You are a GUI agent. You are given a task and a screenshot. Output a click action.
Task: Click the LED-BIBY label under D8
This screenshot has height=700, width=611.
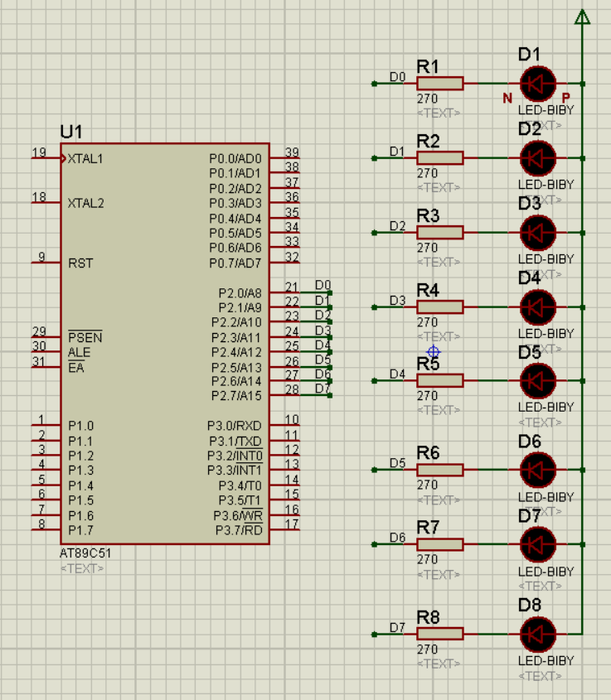coord(546,660)
